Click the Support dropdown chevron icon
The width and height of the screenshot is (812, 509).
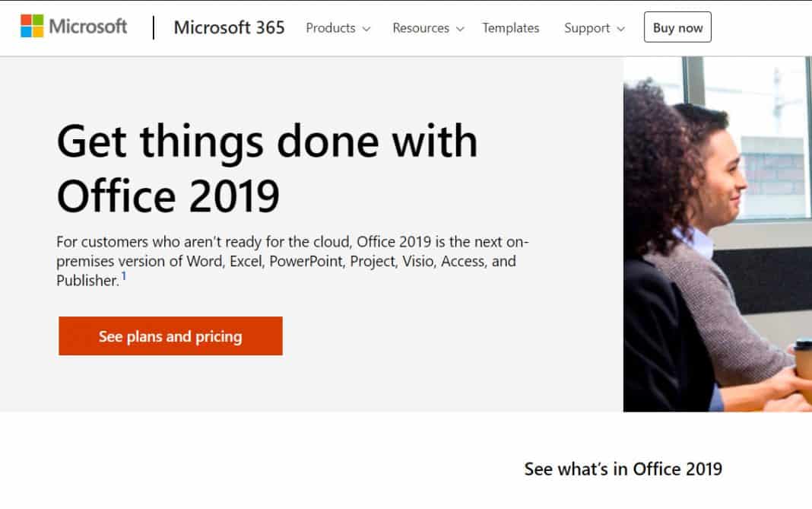622,29
